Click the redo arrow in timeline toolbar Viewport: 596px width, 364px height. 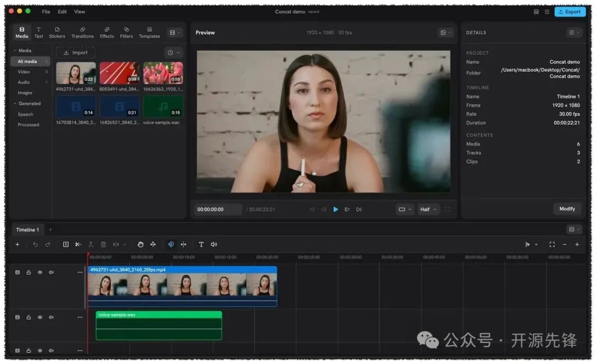pyautogui.click(x=48, y=244)
